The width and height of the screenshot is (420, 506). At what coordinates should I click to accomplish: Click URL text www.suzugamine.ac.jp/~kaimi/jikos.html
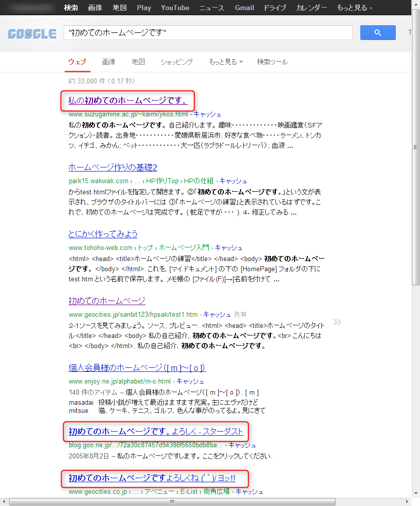click(128, 114)
